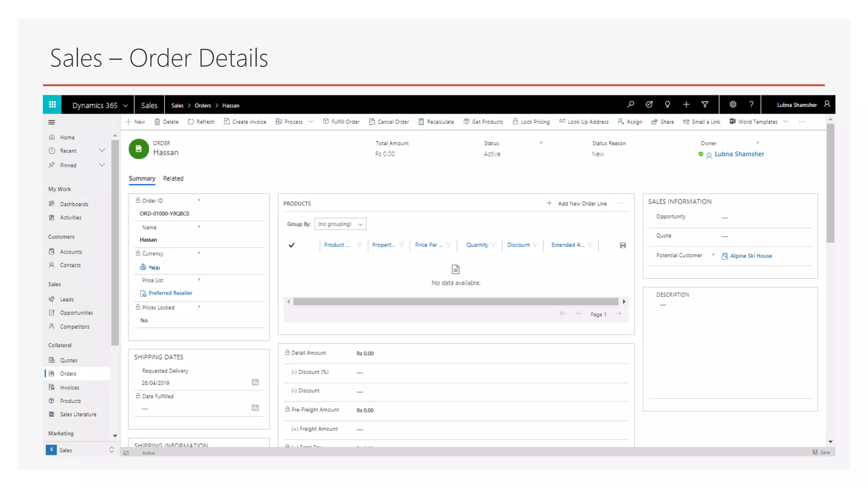This screenshot has height=488, width=868.
Task: Sort by the Quantity column header
Action: coord(477,245)
